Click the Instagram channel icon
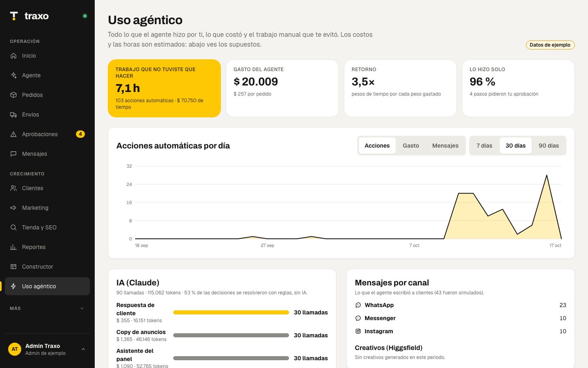Image resolution: width=588 pixels, height=368 pixels. click(358, 331)
